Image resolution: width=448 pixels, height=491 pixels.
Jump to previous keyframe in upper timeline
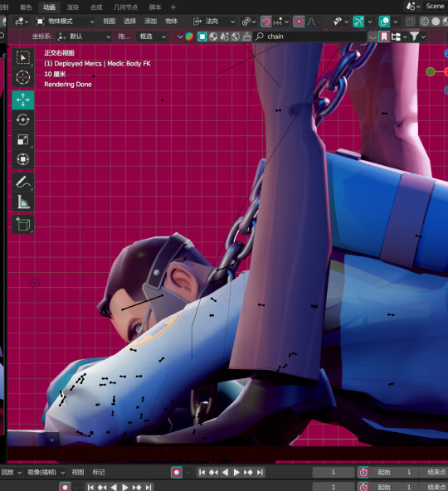214,472
